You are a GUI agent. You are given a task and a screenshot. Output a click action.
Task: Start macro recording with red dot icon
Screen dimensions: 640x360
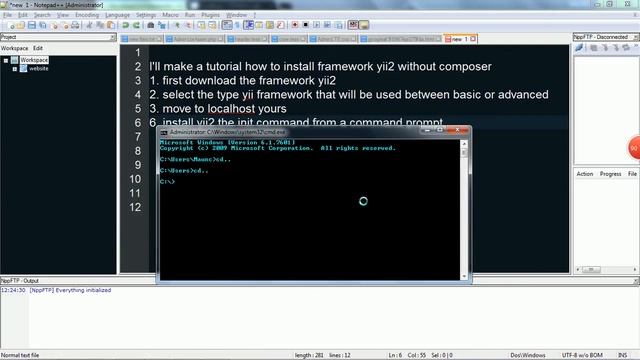(295, 25)
